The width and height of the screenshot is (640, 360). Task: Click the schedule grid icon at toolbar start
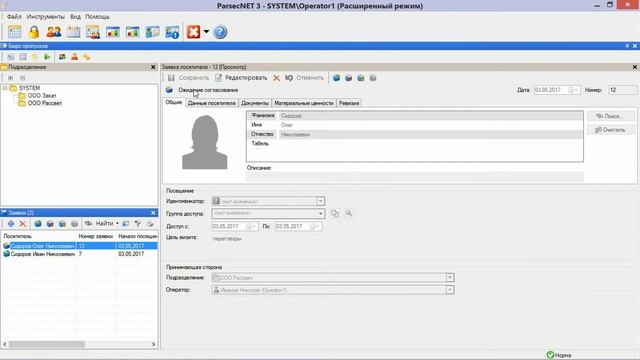point(14,32)
